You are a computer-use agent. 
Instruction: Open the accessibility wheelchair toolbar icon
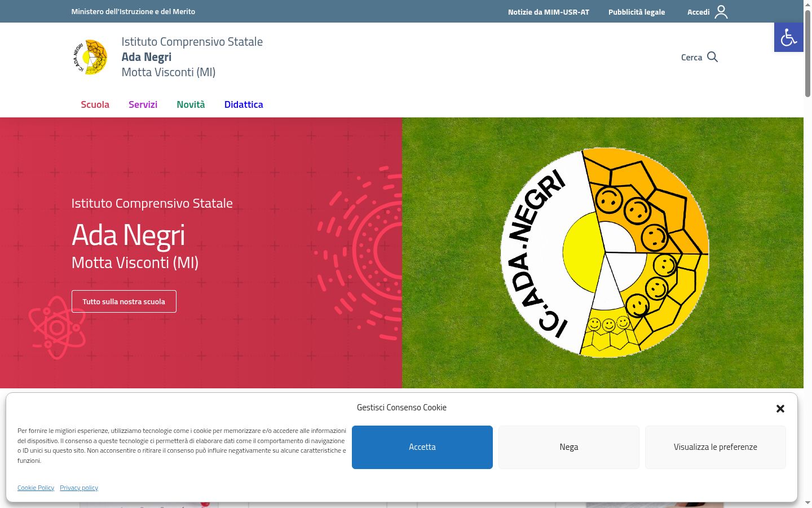point(788,37)
